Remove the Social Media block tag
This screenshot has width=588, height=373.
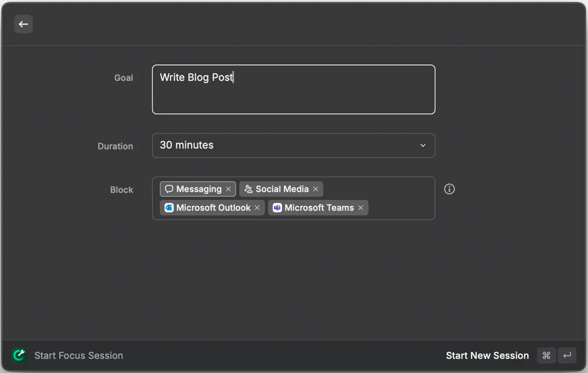(315, 189)
